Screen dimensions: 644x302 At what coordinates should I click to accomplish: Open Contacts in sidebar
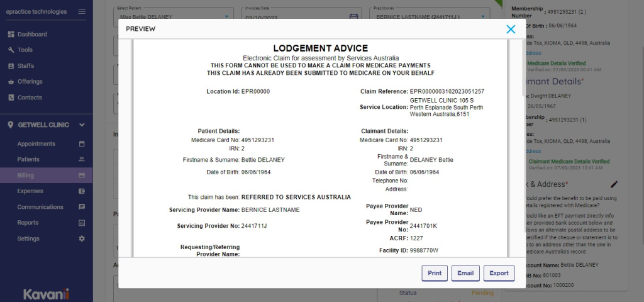[x=30, y=98]
